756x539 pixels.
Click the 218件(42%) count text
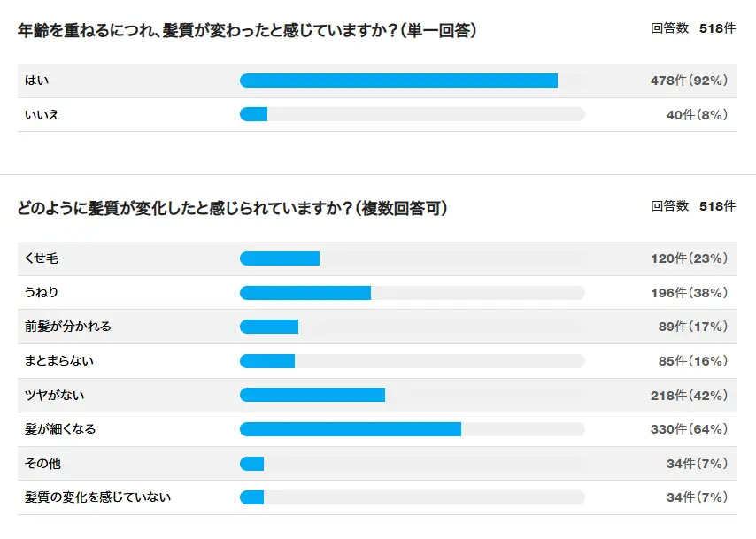coord(689,395)
